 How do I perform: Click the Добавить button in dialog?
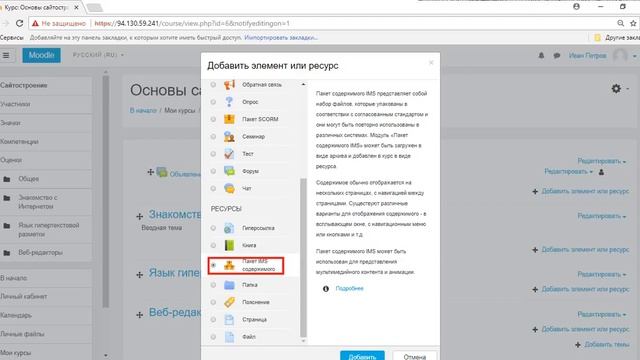362,355
